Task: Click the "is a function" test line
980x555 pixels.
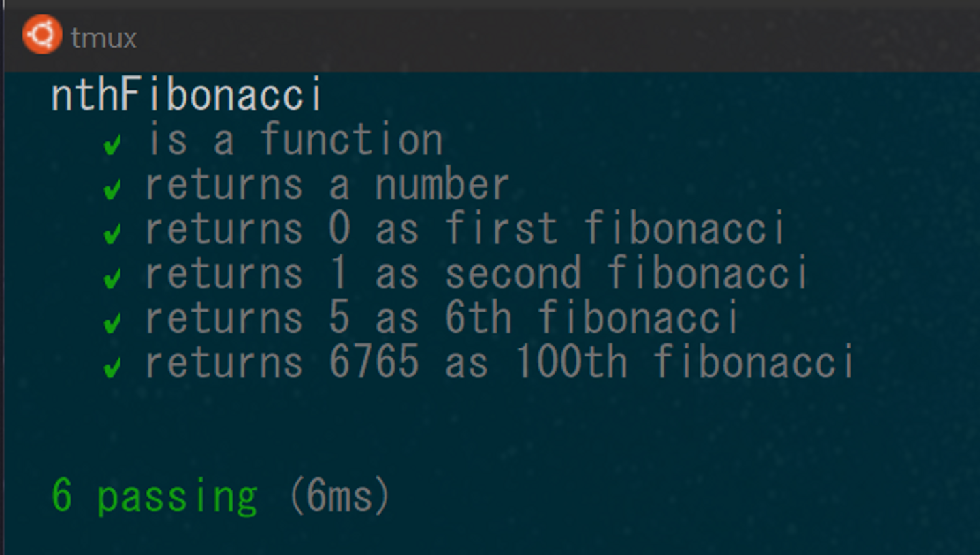Action: point(294,140)
